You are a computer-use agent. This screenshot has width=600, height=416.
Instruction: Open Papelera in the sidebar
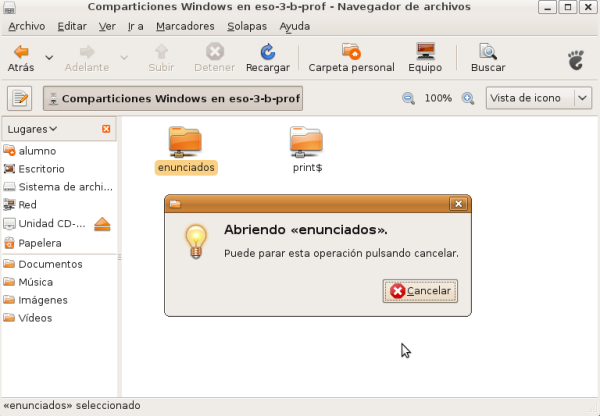pyautogui.click(x=39, y=243)
